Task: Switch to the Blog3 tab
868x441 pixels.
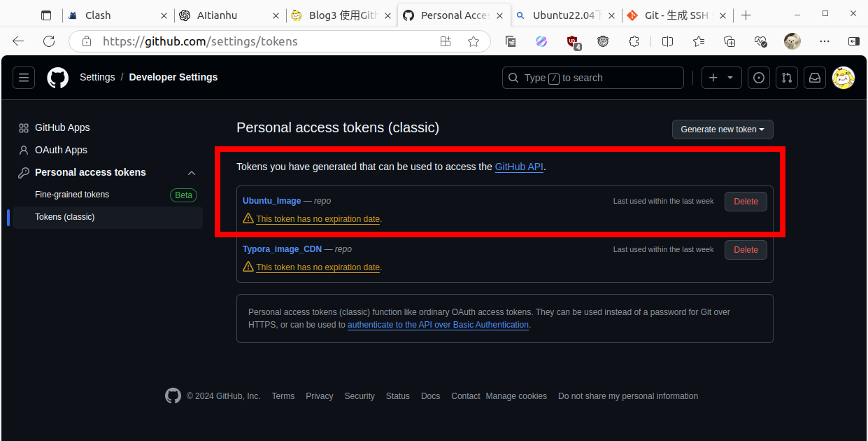Action: (341, 15)
